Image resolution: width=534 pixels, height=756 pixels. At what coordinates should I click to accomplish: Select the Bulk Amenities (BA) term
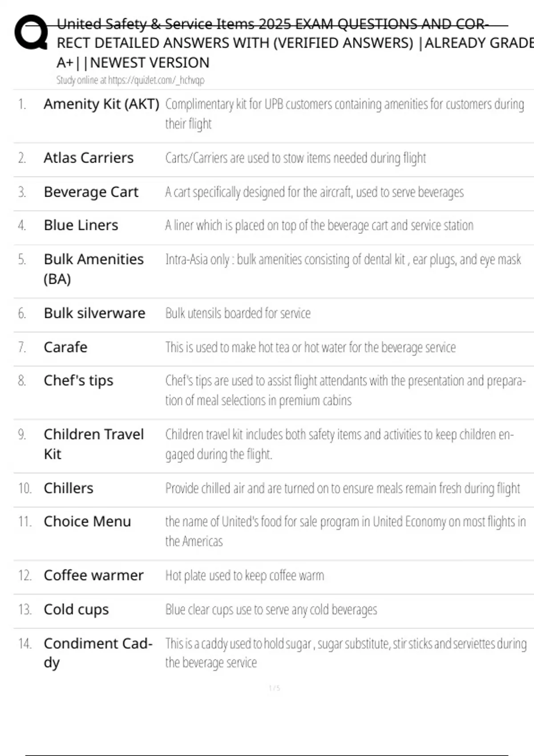pyautogui.click(x=93, y=269)
